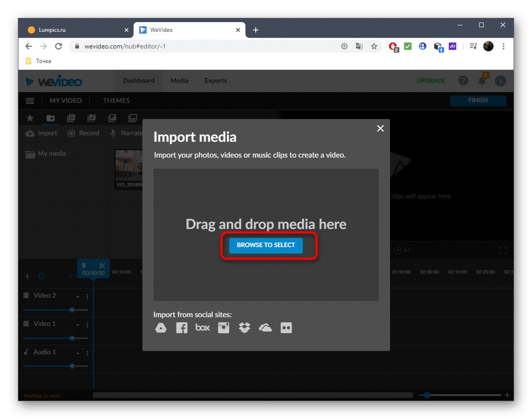Click the Video 2 track label

[44, 295]
